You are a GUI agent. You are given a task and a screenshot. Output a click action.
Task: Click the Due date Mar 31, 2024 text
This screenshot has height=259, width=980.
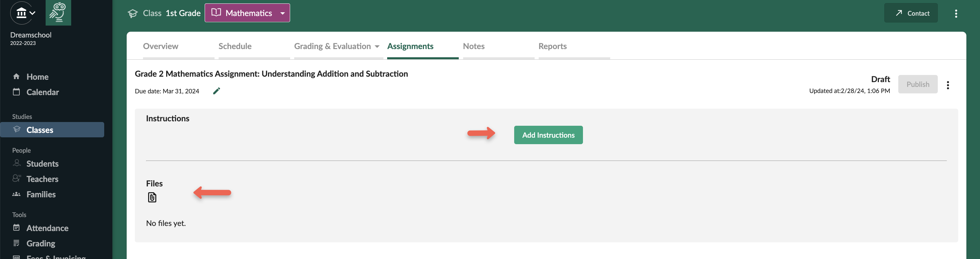(167, 91)
